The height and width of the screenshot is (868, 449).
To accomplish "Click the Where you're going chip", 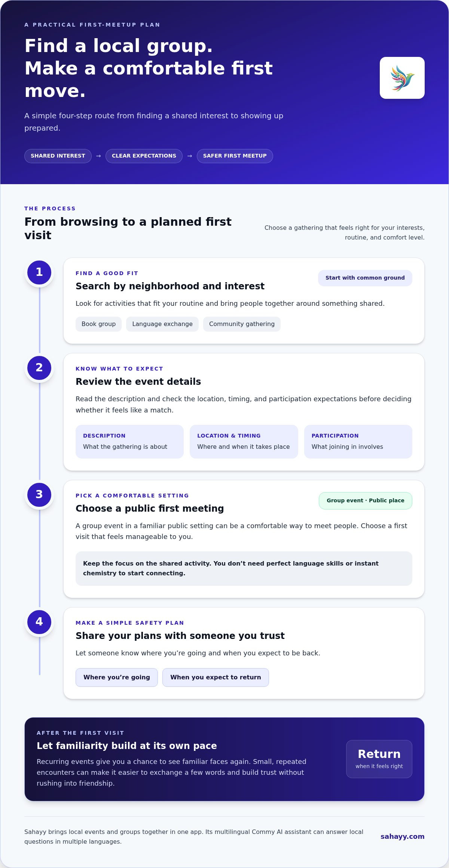I will coord(117,677).
